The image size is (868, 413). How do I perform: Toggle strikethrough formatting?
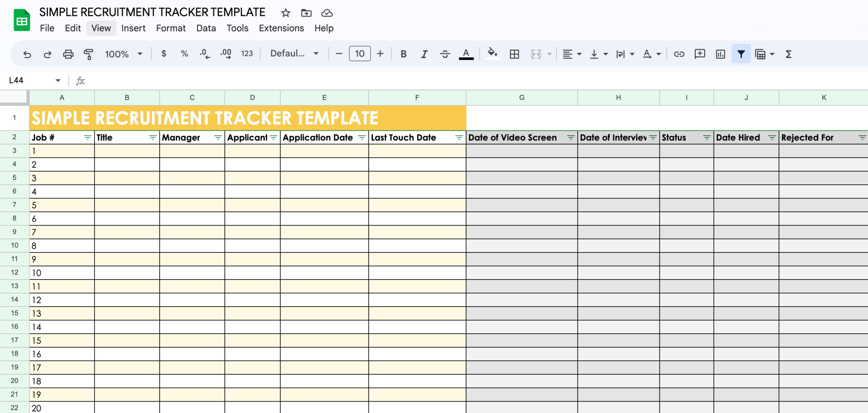point(445,54)
